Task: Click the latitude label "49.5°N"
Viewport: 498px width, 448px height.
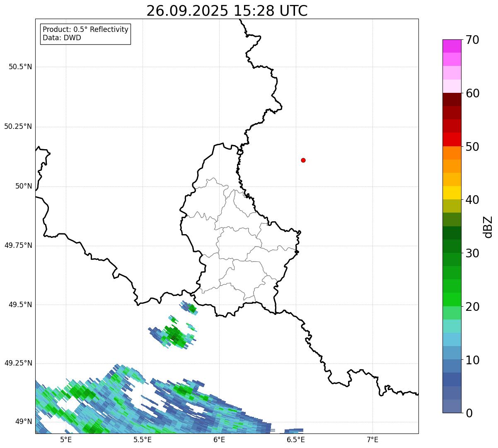Action: tap(20, 305)
